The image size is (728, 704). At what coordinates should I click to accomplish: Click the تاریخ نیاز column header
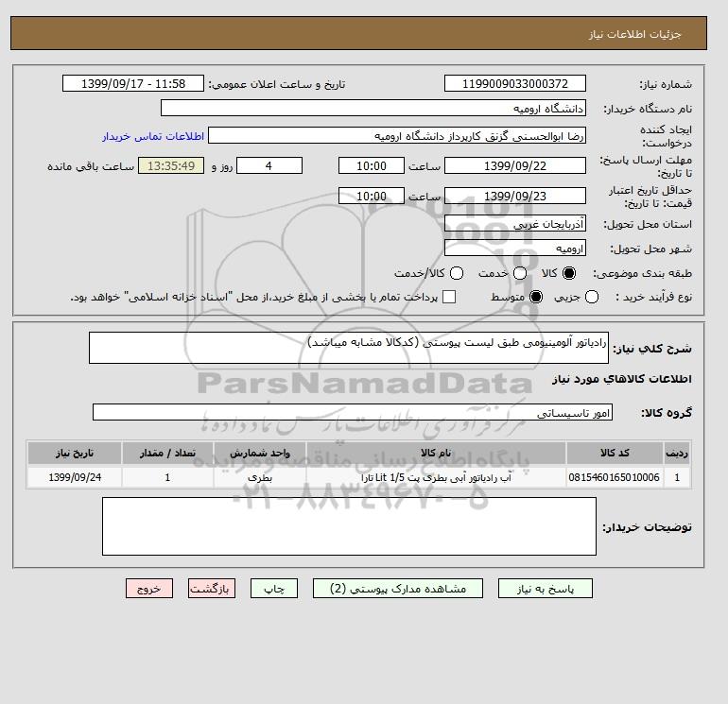pos(75,453)
